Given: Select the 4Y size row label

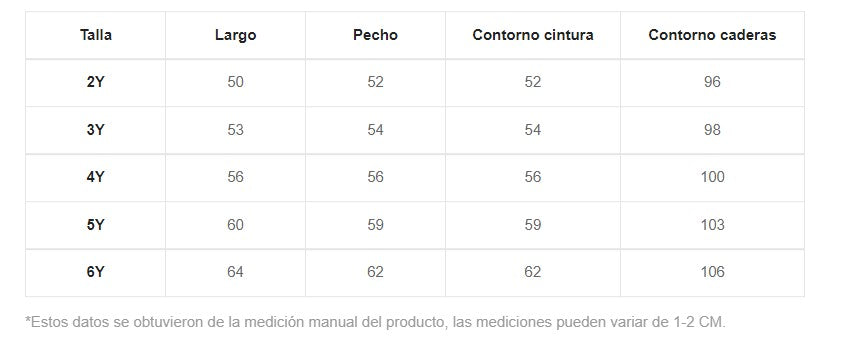Looking at the screenshot, I should point(96,177).
